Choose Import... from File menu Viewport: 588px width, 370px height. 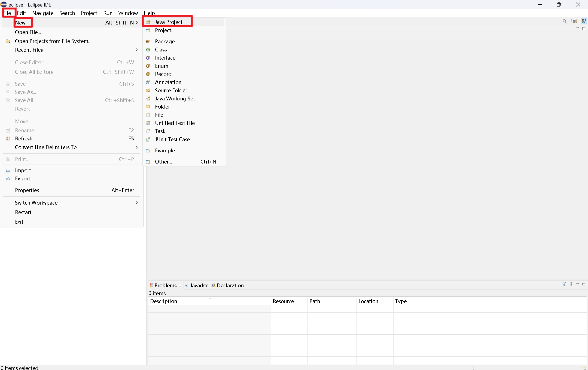coord(25,170)
